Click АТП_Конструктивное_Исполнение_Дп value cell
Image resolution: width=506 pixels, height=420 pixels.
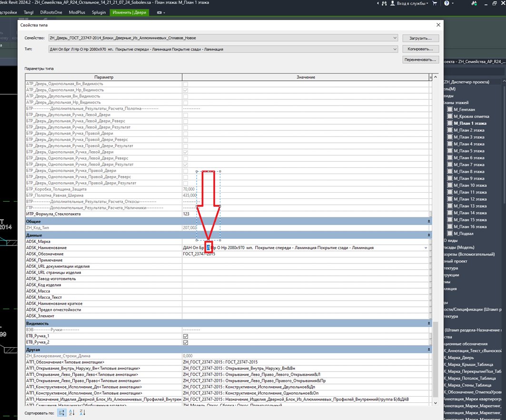pyautogui.click(x=306, y=387)
